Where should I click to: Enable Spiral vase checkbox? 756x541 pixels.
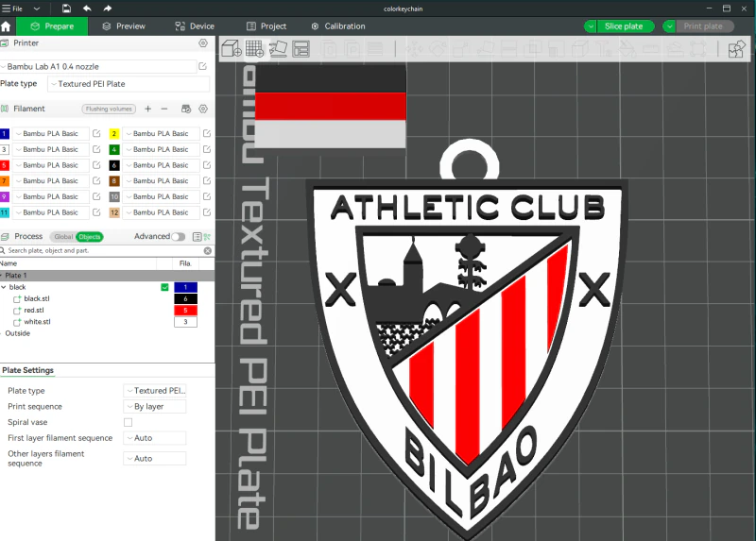tap(128, 422)
